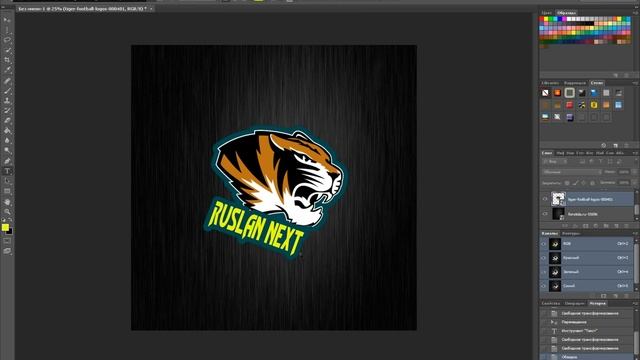Toggle visibility of the Красный channel
Image resolution: width=640 pixels, height=360 pixels.
pyautogui.click(x=544, y=258)
